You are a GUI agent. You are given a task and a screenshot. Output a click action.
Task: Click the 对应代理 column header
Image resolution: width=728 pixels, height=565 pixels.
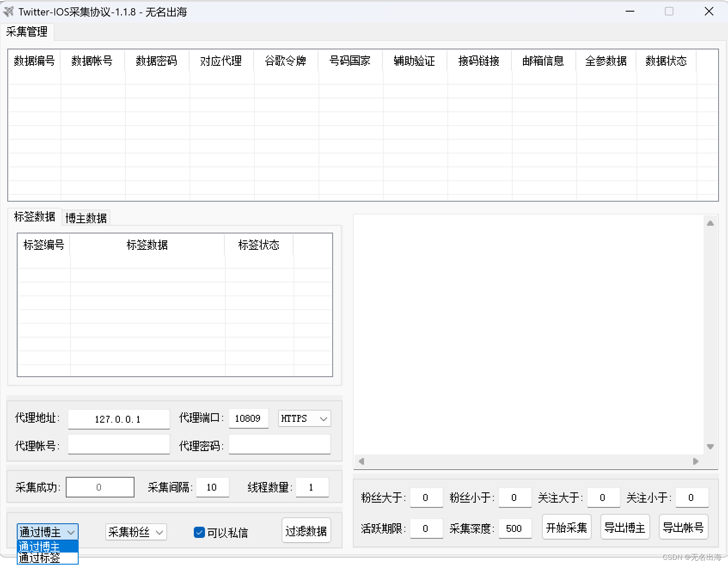tap(221, 61)
